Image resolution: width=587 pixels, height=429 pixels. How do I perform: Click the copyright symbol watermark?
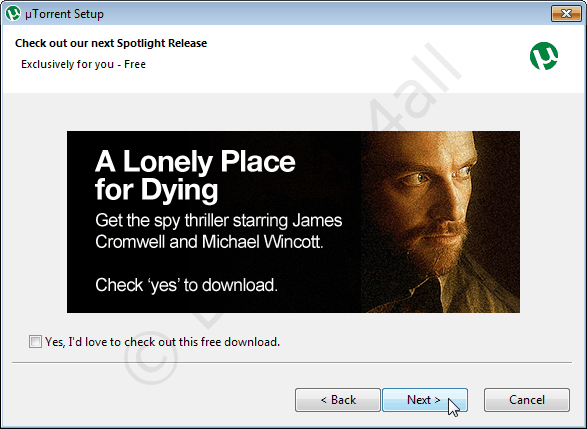tap(150, 358)
